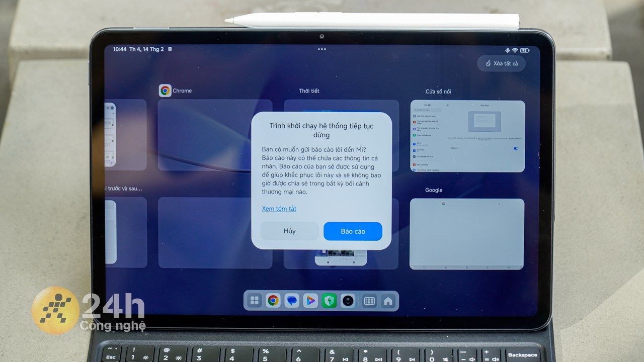644x362 pixels.
Task: Tap the broom icon in Xóa tất cả
Action: [x=488, y=63]
